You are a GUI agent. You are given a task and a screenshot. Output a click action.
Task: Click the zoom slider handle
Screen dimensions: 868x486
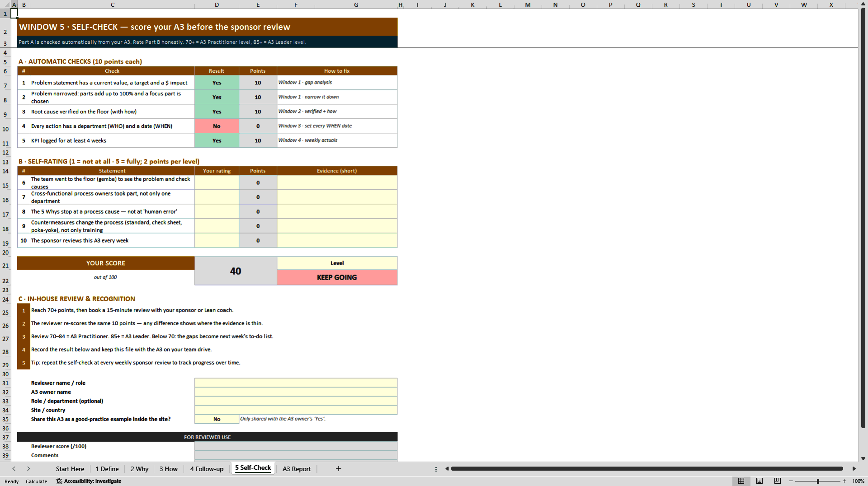[x=818, y=481]
